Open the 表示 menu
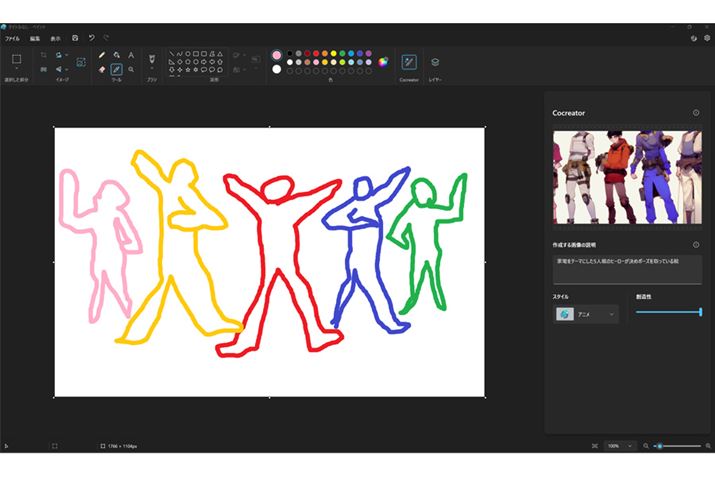715x477 pixels. click(56, 38)
